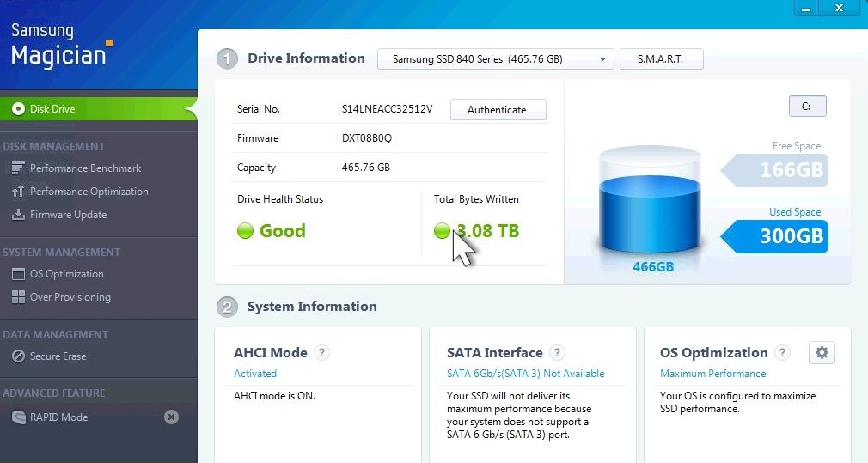Open OS Optimization from sidebar
Image resolution: width=868 pixels, height=463 pixels.
(x=66, y=274)
